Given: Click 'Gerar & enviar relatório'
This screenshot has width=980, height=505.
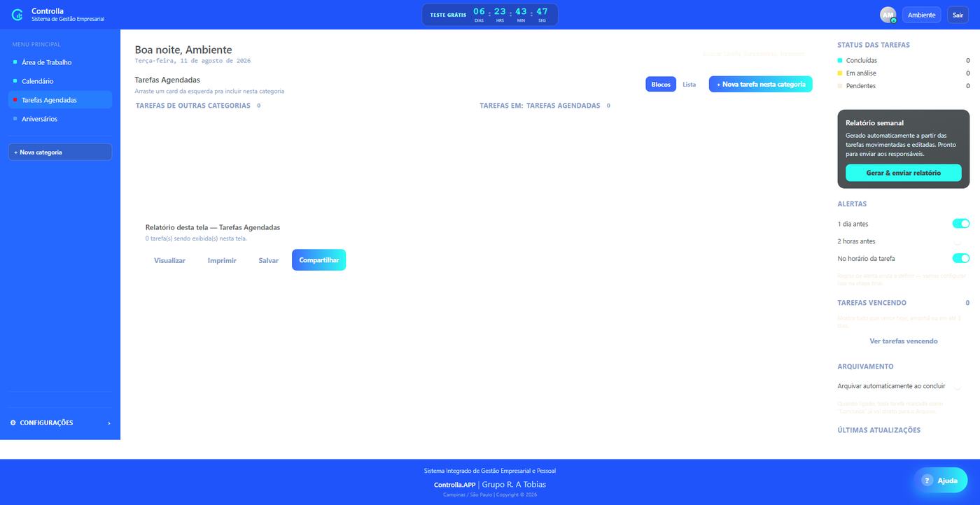Looking at the screenshot, I should pos(904,173).
